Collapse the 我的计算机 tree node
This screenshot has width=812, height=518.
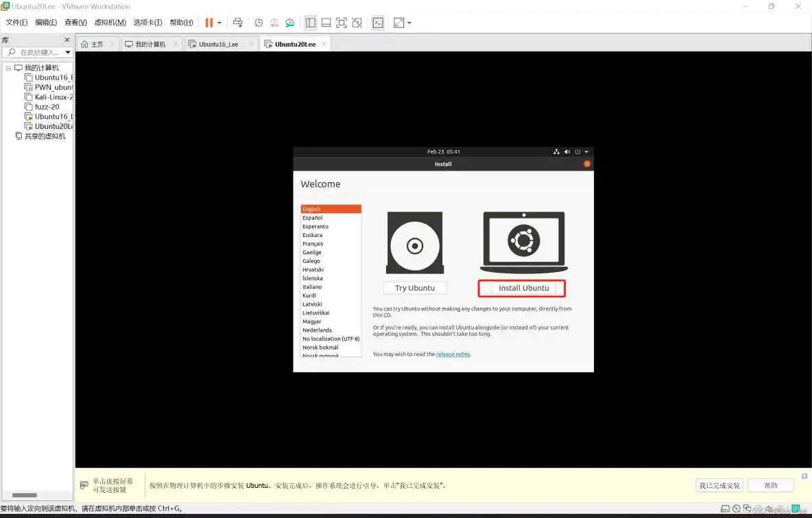pos(7,67)
